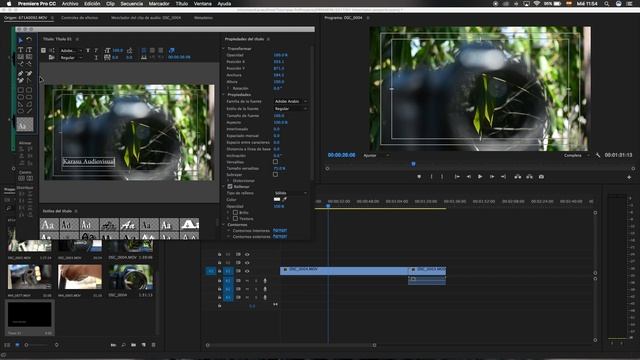
Task: Click the show background video icon
Action: (172, 51)
